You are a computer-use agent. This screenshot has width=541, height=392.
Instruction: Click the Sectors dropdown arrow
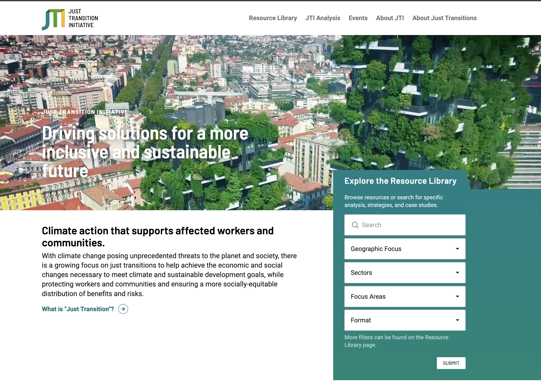point(457,273)
